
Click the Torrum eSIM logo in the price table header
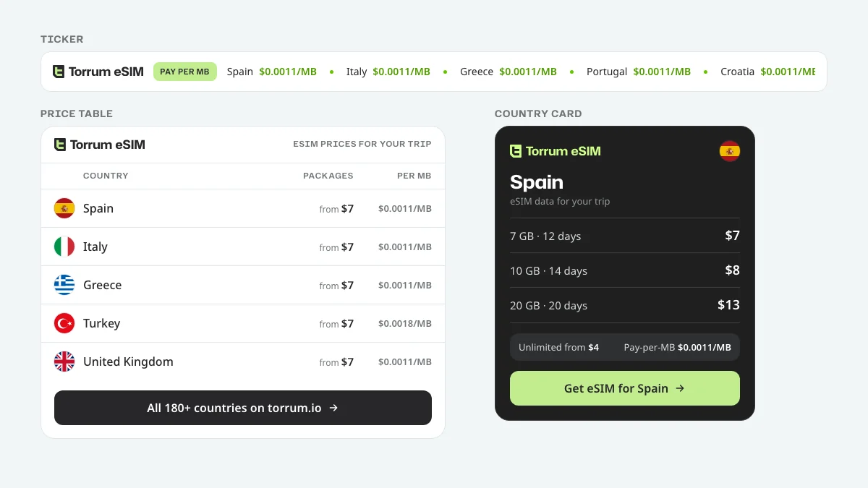click(x=100, y=145)
